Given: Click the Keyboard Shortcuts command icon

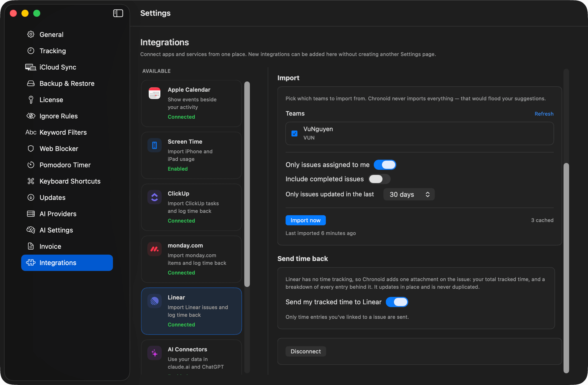Looking at the screenshot, I should click(x=31, y=181).
